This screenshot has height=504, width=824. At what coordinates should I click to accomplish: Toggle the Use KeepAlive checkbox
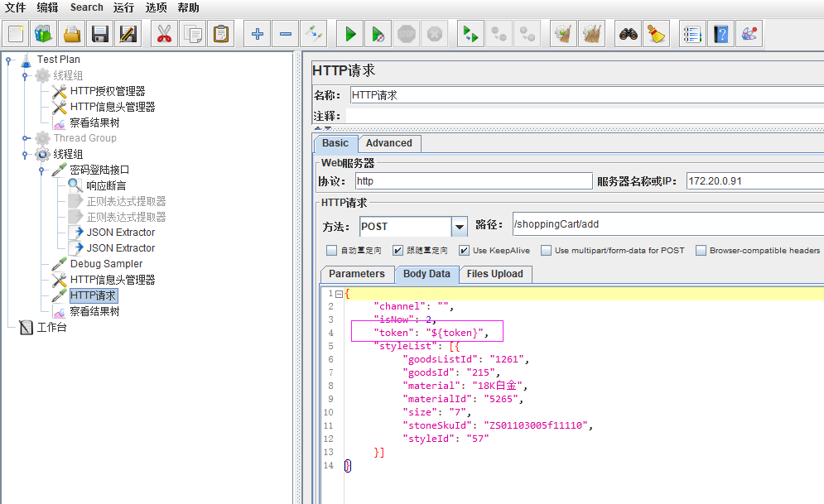[464, 250]
